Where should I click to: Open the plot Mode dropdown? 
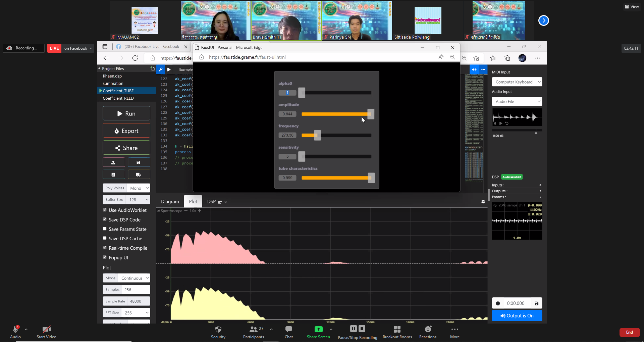pos(134,278)
